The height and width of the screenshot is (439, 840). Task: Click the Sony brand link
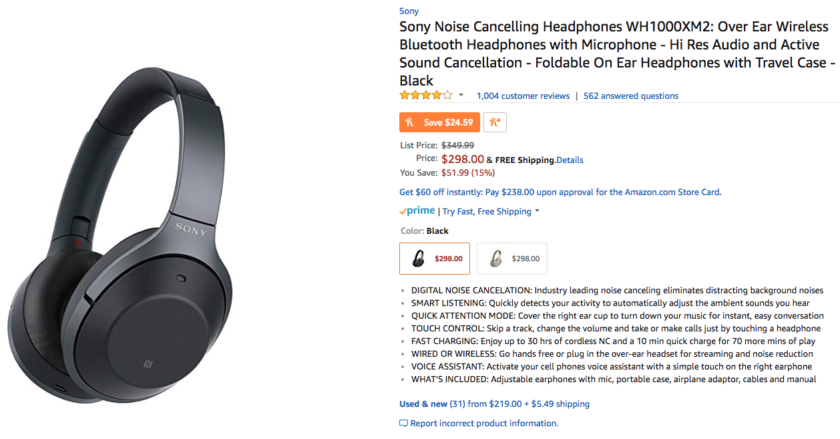point(408,10)
